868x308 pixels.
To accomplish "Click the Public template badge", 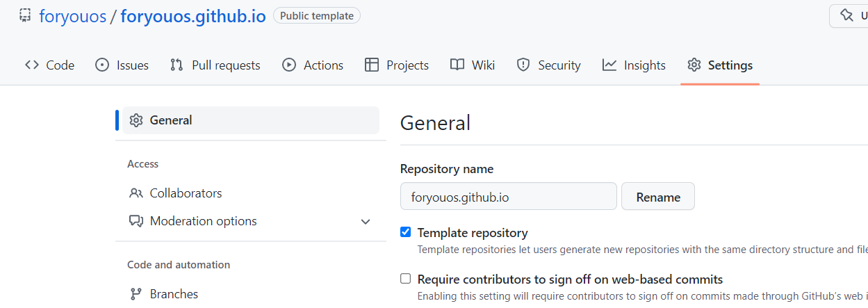I will coord(317,15).
